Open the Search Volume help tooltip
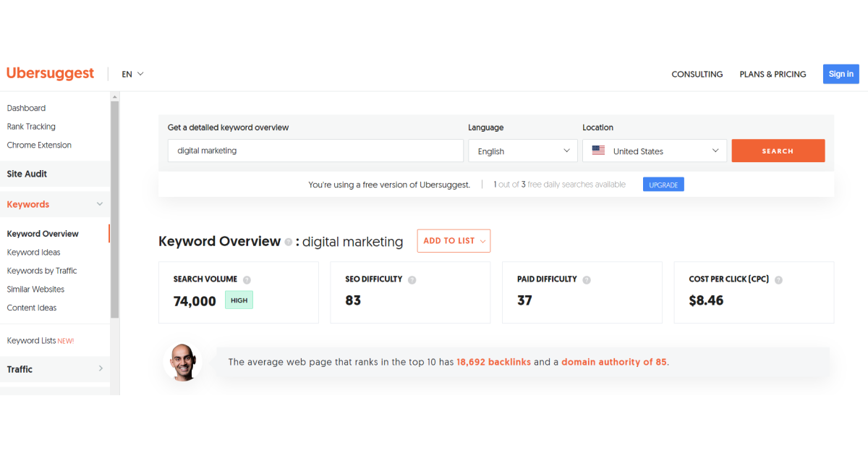This screenshot has height=456, width=868. pos(246,279)
